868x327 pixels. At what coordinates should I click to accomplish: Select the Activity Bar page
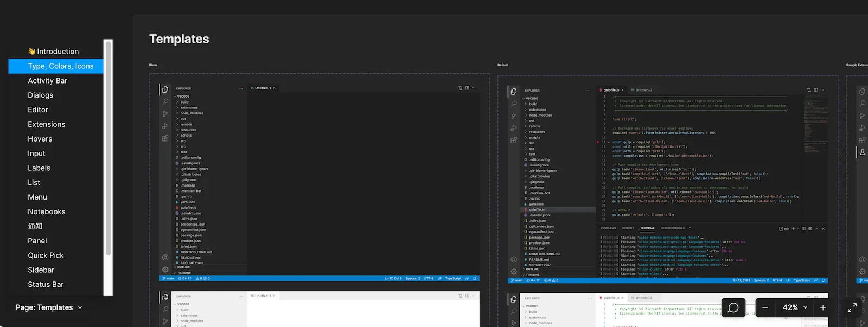[x=48, y=81]
